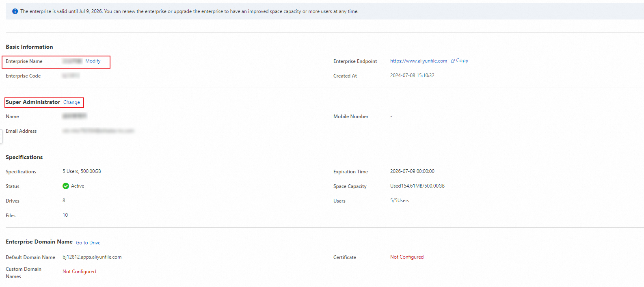
Task: Click the 5 Users, 500.00GB specification text
Action: pyautogui.click(x=82, y=171)
